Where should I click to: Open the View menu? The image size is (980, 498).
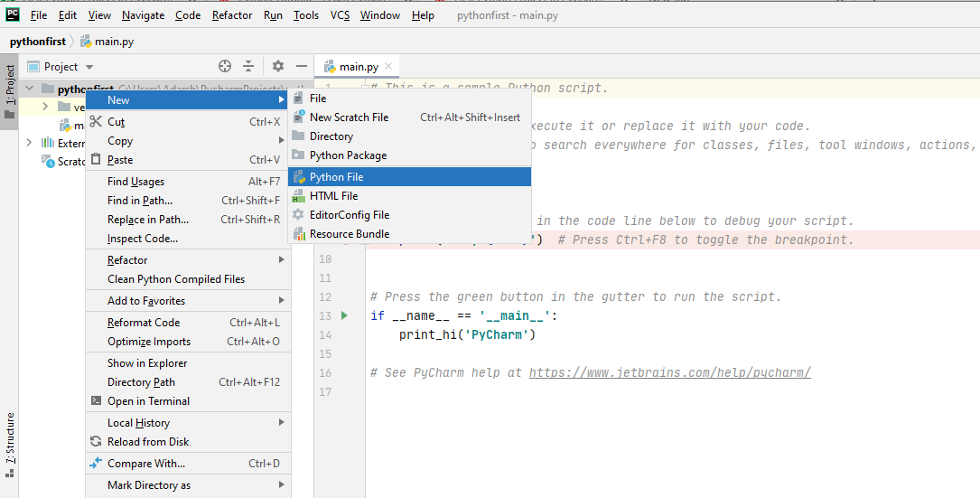tap(99, 15)
